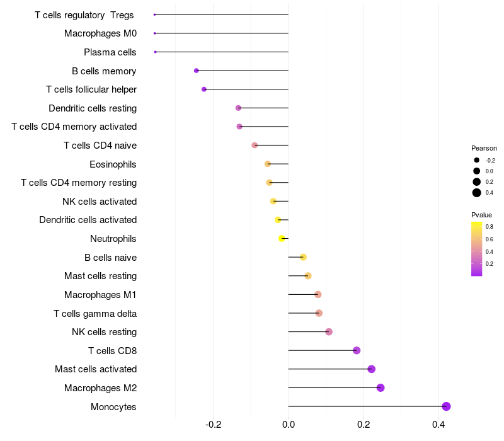
Task: Select the T cells CD4 naive dot
Action: coord(255,146)
